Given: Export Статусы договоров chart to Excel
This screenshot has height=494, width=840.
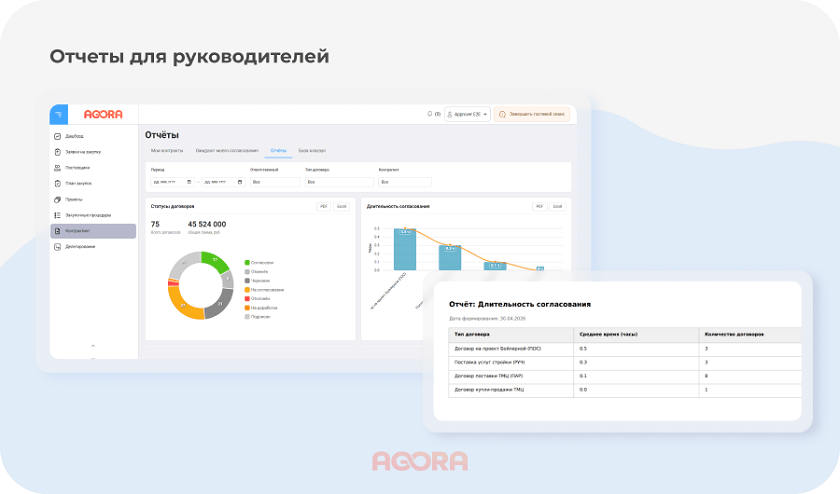Looking at the screenshot, I should click(342, 206).
